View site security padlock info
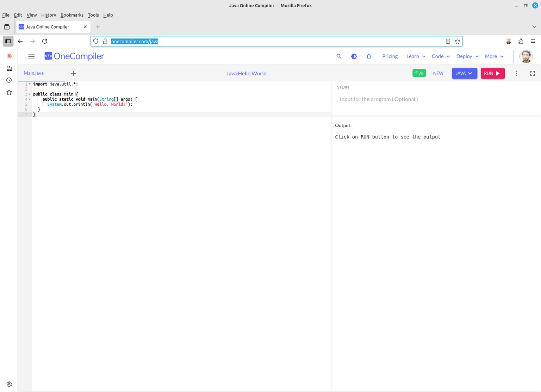The image size is (541, 392). [105, 41]
